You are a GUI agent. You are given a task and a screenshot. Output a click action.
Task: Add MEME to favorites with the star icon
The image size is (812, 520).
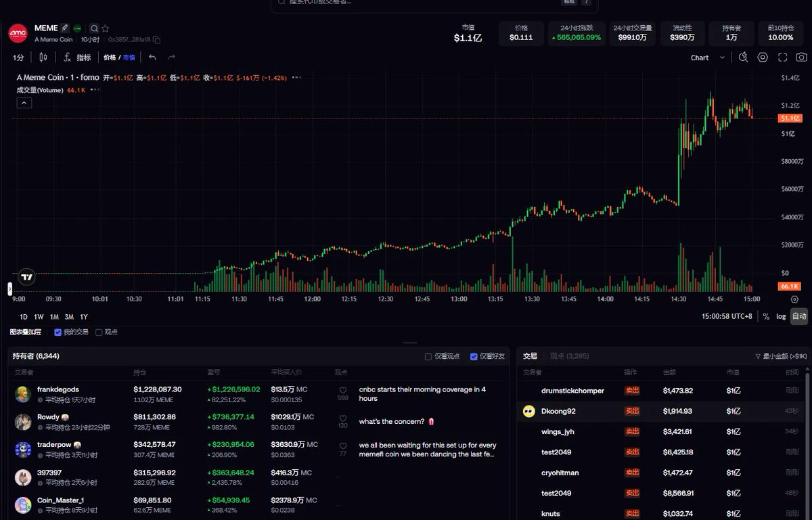tap(105, 28)
